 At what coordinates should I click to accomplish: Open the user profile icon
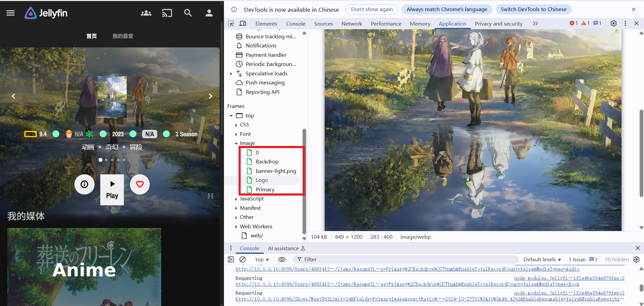209,13
